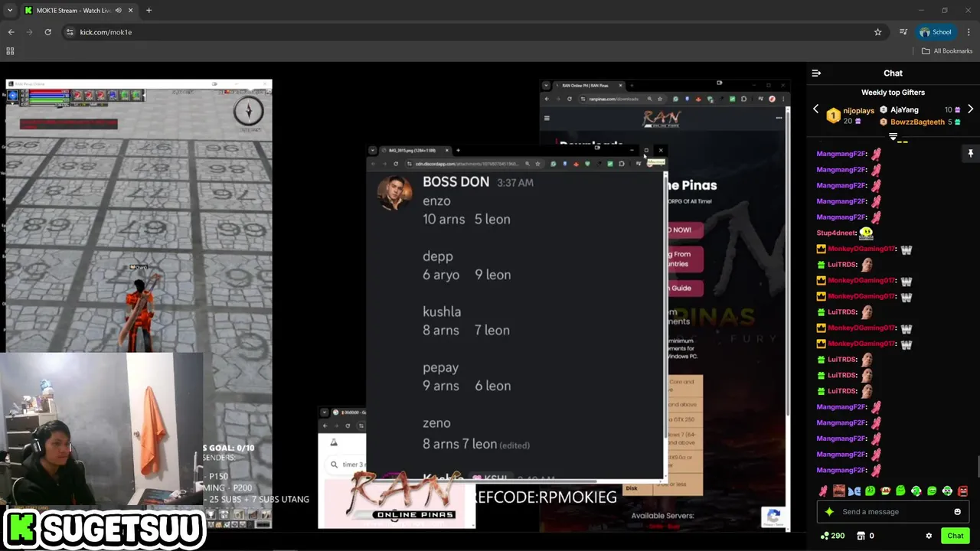Go forward in browser history
980x551 pixels.
29,32
